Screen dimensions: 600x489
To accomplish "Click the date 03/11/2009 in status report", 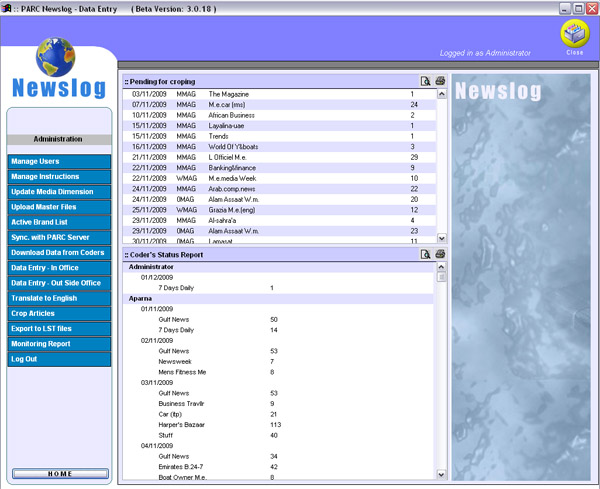I will click(x=157, y=383).
